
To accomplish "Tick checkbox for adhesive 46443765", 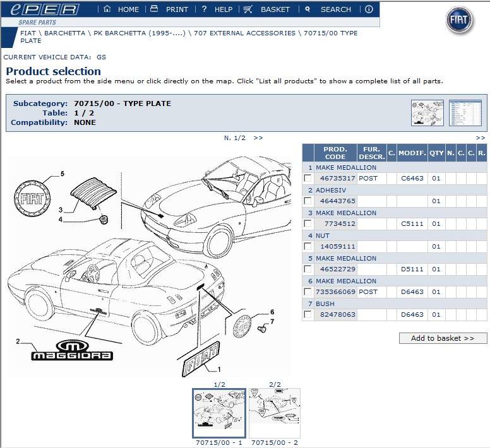I will [308, 201].
